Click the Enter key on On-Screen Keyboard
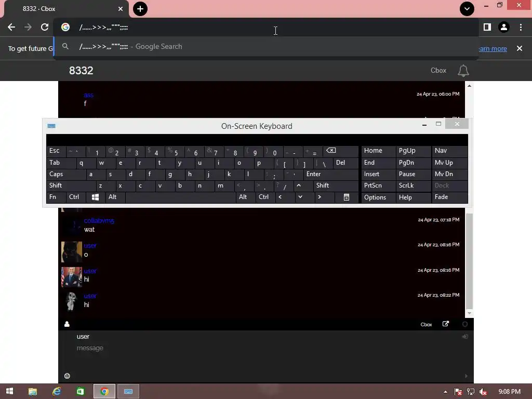The width and height of the screenshot is (532, 399). pyautogui.click(x=331, y=175)
